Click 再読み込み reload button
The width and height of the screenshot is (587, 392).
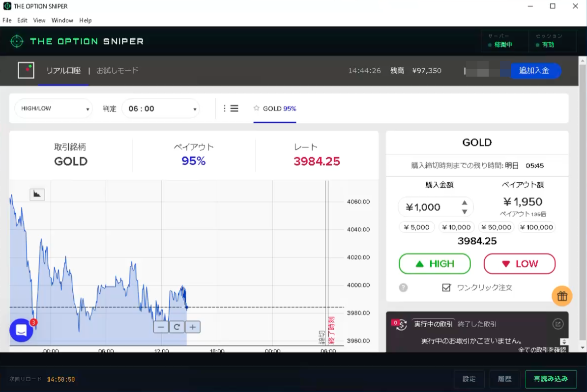[x=551, y=379]
